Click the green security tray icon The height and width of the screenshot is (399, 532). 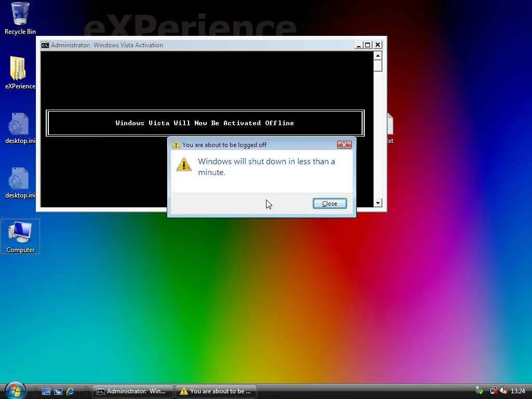480,391
